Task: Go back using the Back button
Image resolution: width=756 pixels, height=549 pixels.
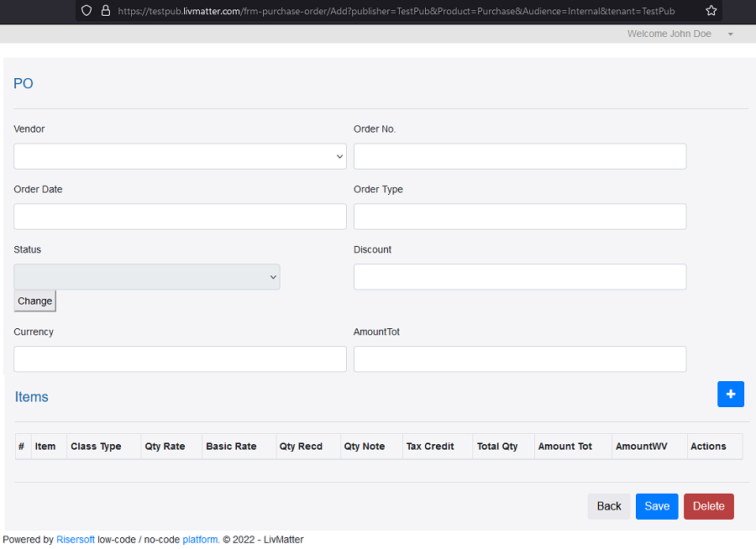Action: [608, 506]
